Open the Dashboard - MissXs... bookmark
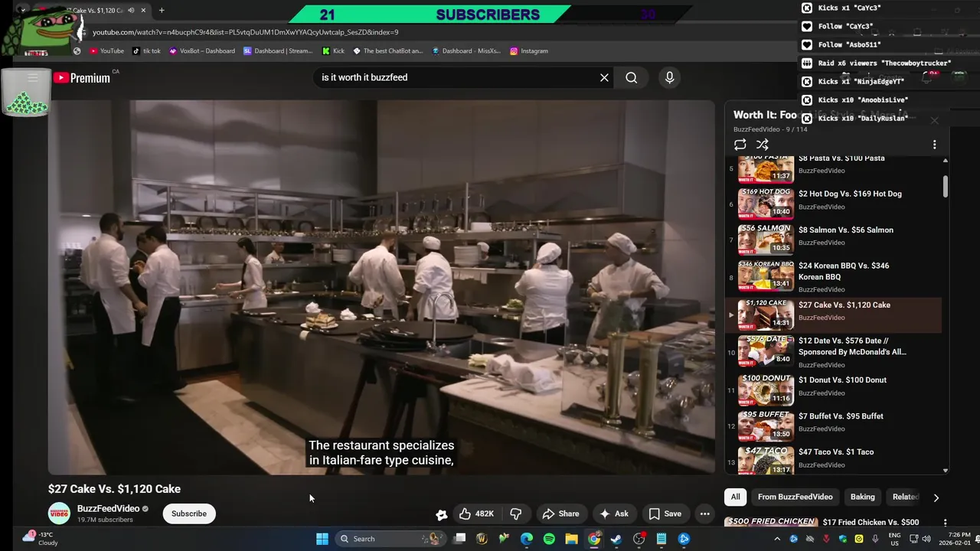This screenshot has height=551, width=980. (x=465, y=51)
